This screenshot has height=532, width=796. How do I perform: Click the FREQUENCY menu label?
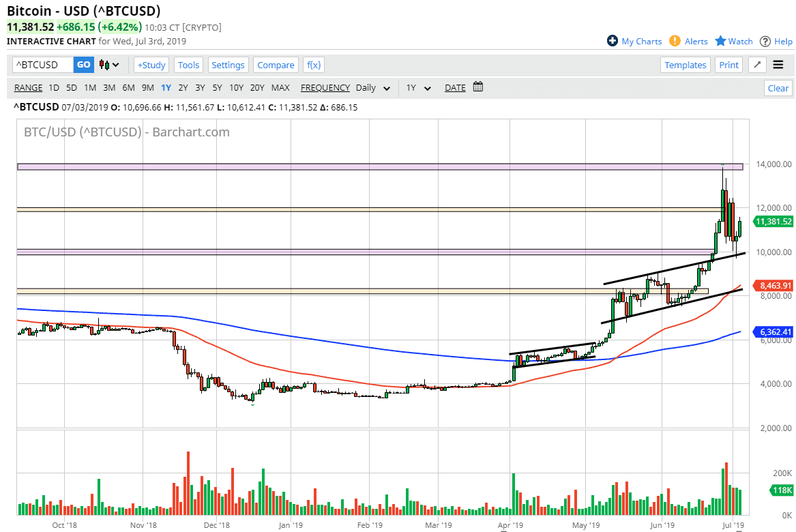point(325,87)
